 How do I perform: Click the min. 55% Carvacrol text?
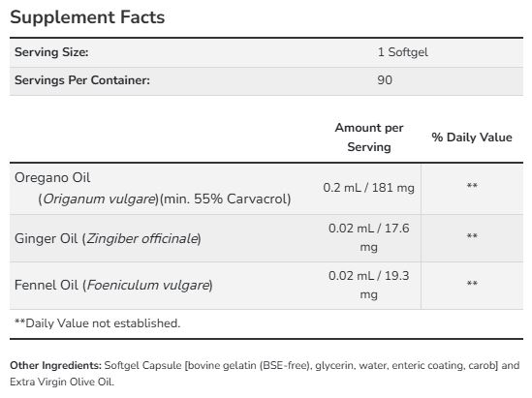click(225, 199)
